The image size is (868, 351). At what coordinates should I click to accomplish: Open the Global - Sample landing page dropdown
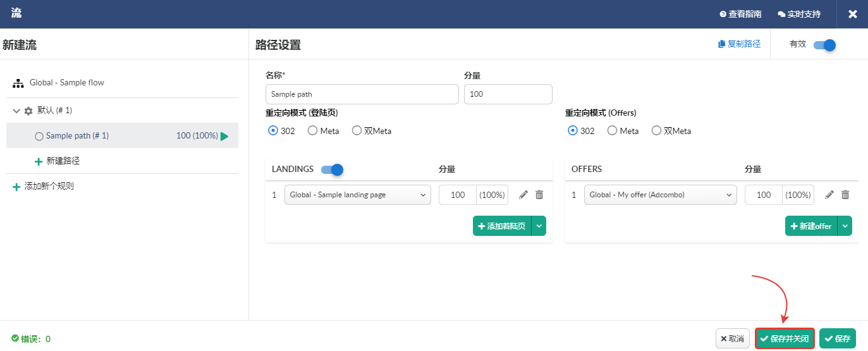358,195
